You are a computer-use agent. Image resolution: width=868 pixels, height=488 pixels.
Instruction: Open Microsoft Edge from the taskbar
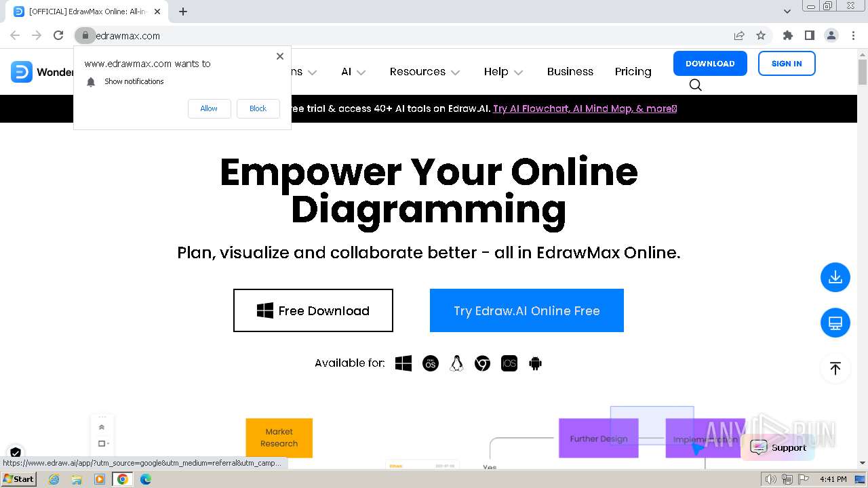click(146, 479)
